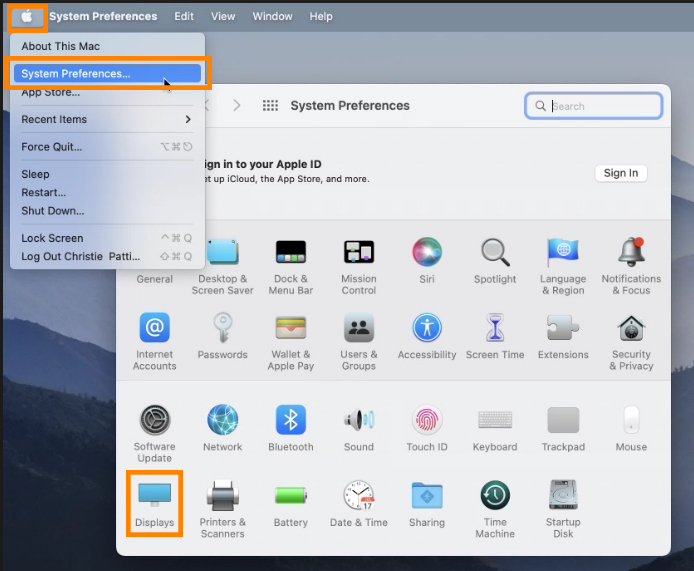The height and width of the screenshot is (571, 694).
Task: Open Notifications & Focus preferences
Action: pos(631,266)
